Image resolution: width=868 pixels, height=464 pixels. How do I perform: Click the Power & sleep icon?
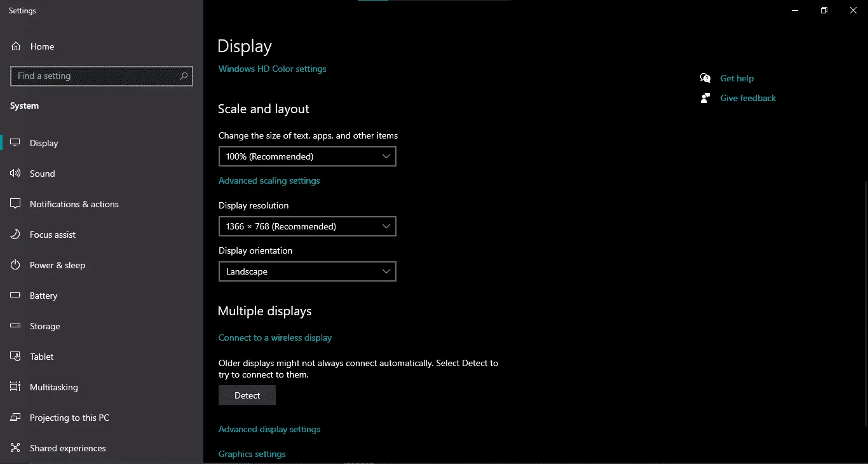[x=16, y=265]
